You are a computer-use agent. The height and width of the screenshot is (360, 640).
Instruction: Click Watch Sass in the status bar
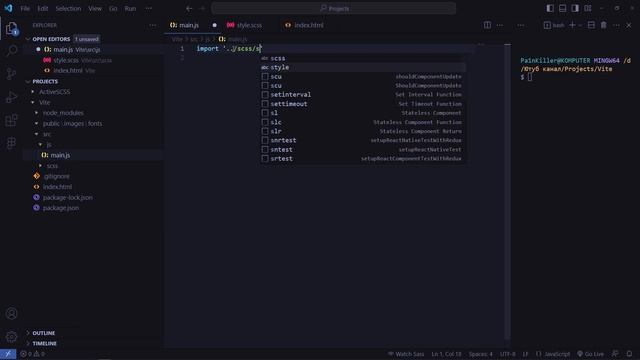coord(406,354)
